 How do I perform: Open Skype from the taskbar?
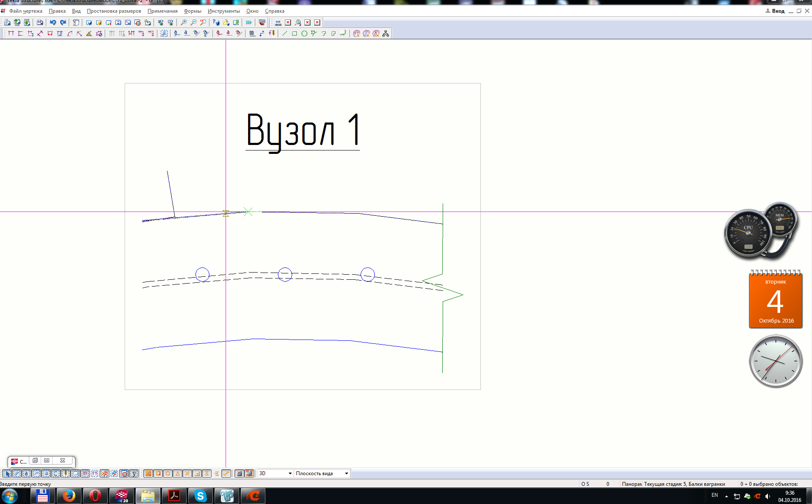tap(200, 496)
